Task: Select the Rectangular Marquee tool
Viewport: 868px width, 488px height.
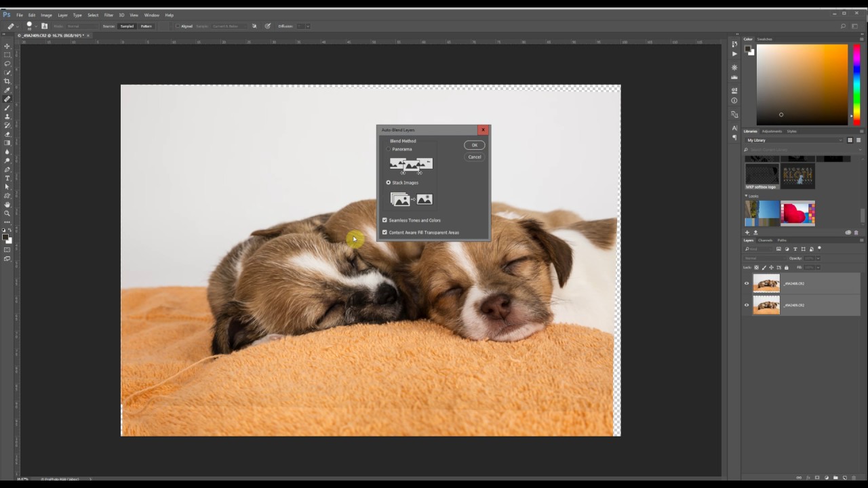Action: 7,55
